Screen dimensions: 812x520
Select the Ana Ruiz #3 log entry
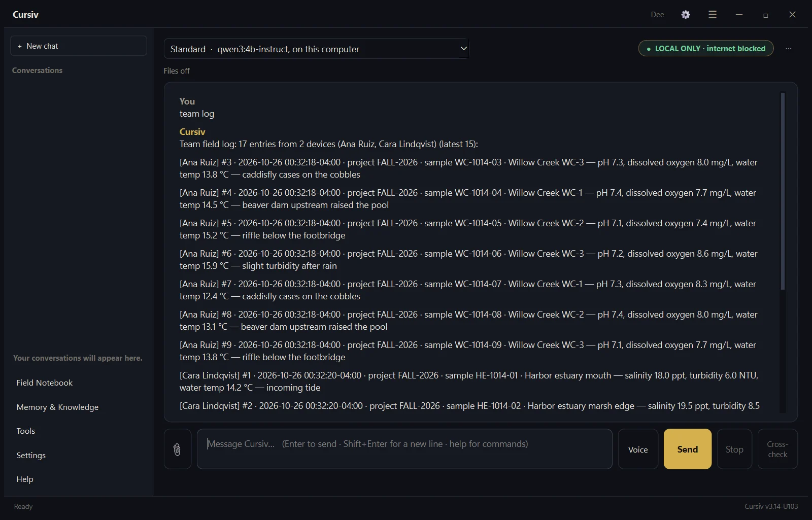pyautogui.click(x=468, y=168)
